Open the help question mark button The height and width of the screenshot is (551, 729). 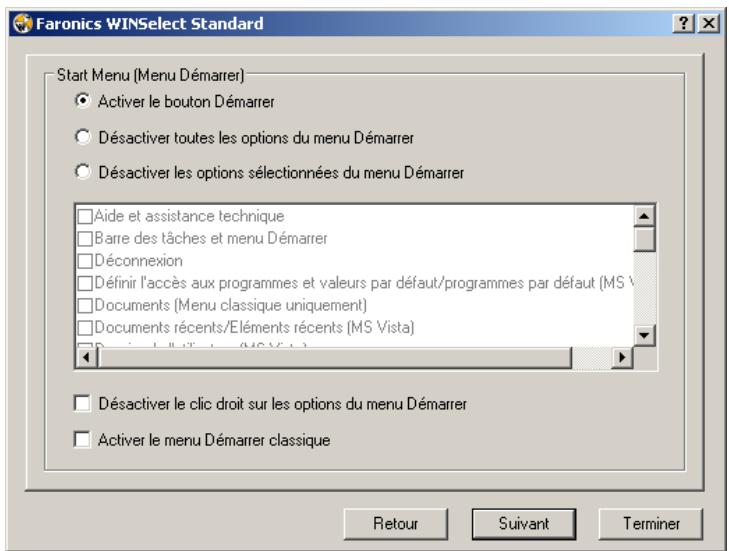(x=683, y=23)
